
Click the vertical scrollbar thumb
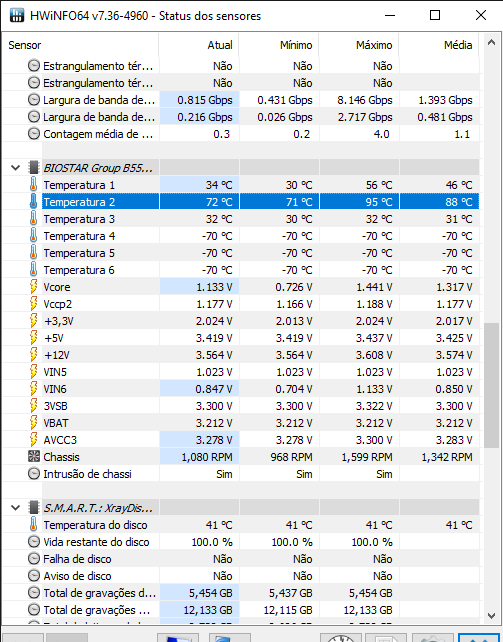[492, 385]
